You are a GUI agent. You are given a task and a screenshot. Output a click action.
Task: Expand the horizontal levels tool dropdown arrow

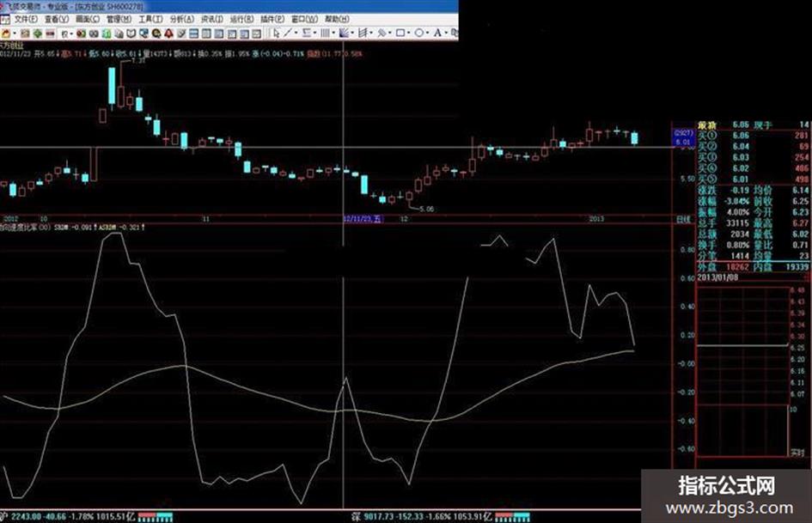coord(314,33)
